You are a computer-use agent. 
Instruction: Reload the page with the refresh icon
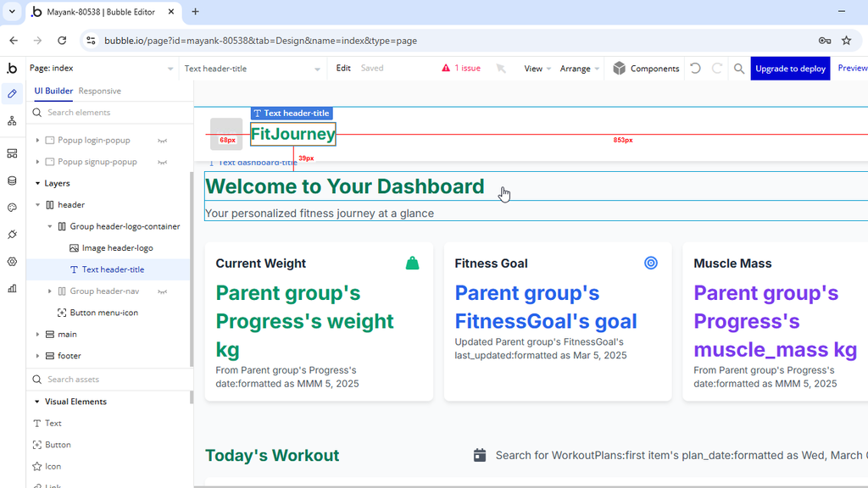[x=62, y=41]
